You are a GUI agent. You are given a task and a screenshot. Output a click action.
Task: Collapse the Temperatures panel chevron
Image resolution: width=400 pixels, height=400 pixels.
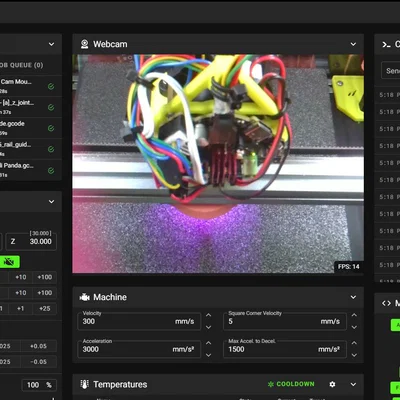pos(353,384)
